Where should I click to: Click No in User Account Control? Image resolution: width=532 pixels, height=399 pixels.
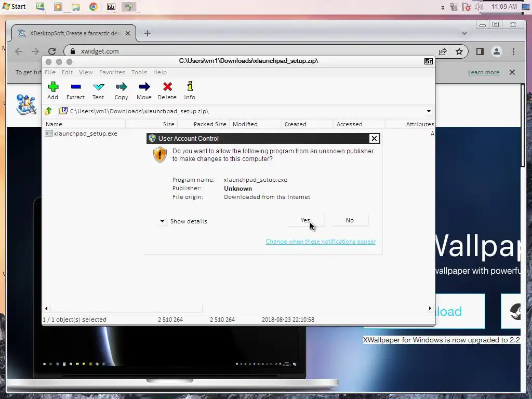[350, 220]
